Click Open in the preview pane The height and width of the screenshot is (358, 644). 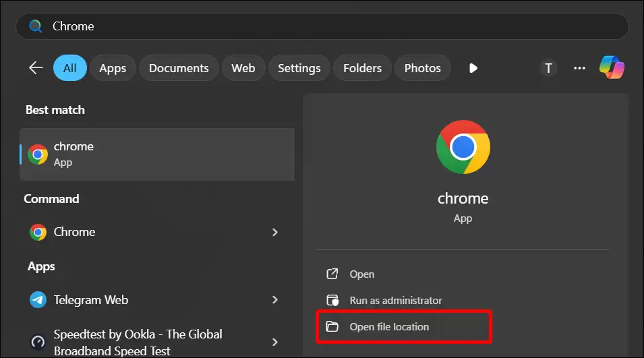pyautogui.click(x=362, y=274)
